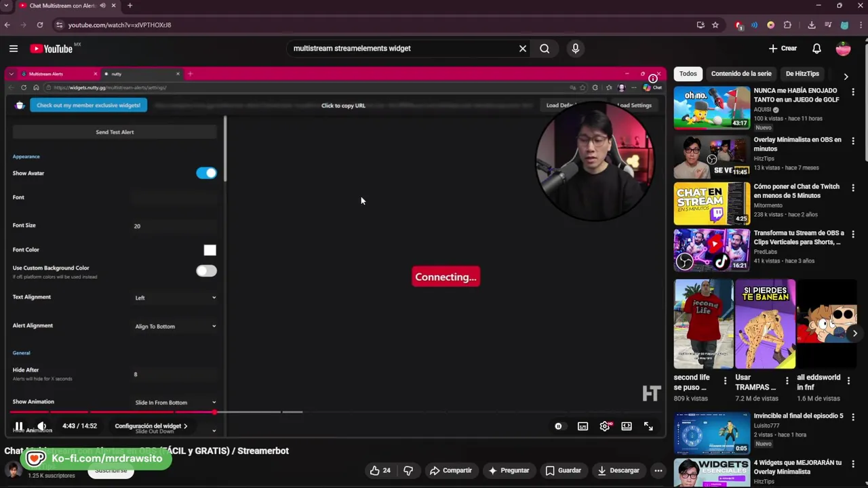Click the Descargar download button
Screen dimensions: 868x488
pyautogui.click(x=617, y=470)
